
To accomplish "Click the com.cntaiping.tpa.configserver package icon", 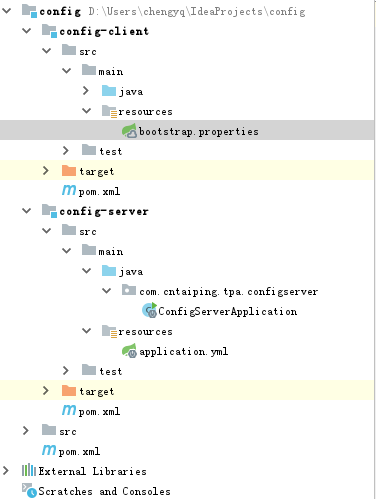I will tap(129, 290).
